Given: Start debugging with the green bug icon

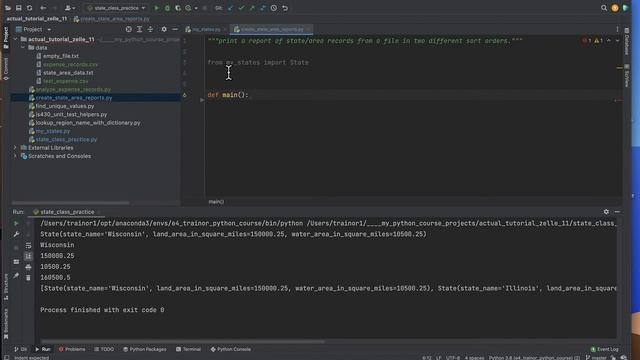Looking at the screenshot, I should [167, 8].
